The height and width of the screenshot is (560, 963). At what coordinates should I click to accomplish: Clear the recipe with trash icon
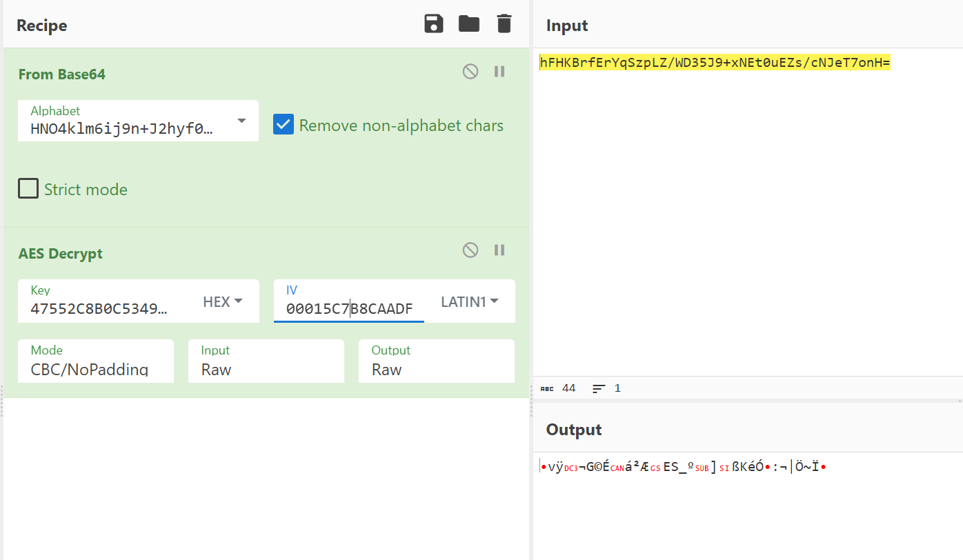coord(504,24)
